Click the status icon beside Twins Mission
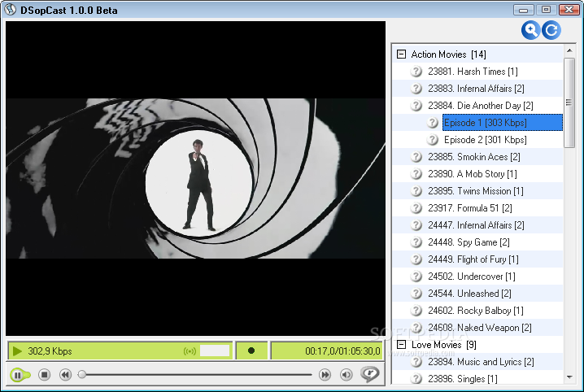 pos(416,191)
